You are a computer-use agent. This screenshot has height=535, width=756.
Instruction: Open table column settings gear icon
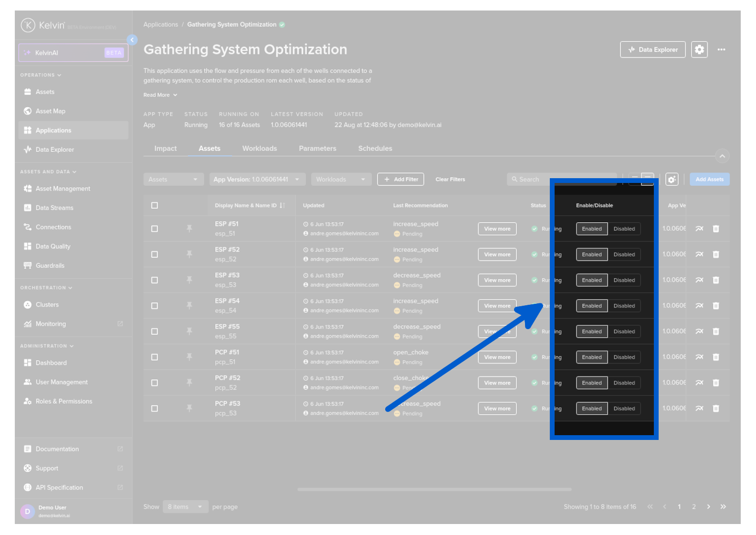click(672, 180)
